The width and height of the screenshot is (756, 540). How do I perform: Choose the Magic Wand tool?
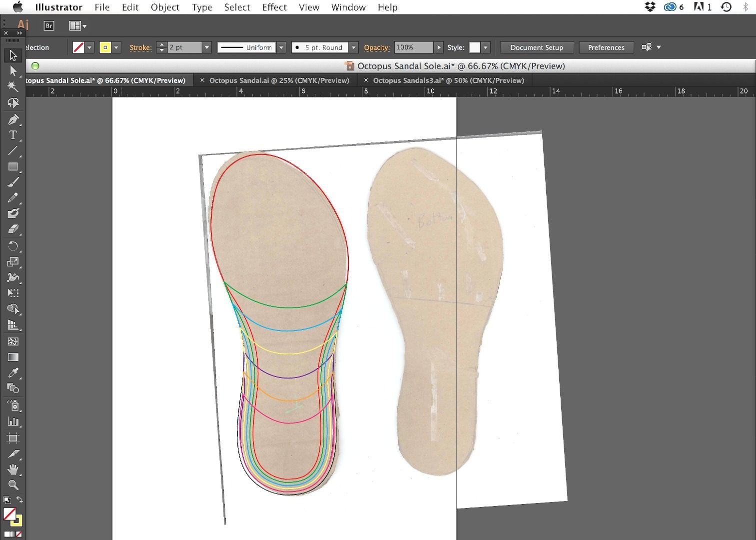point(13,86)
